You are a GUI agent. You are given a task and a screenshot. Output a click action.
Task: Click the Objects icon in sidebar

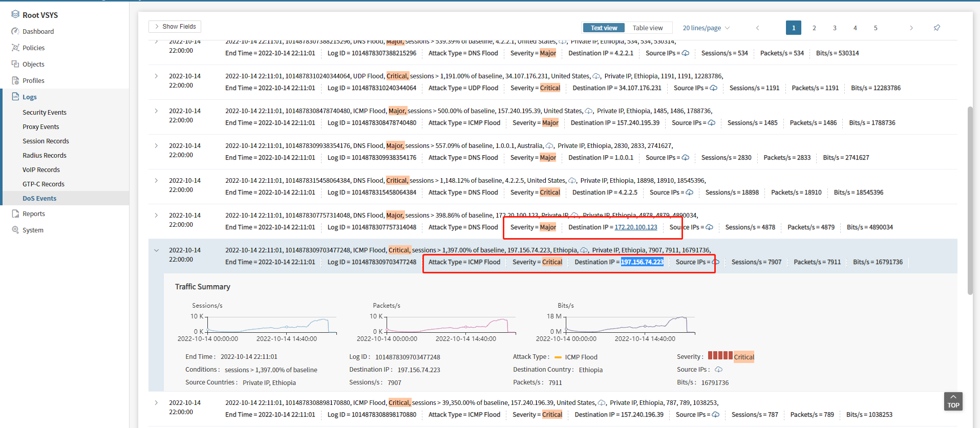pos(15,64)
